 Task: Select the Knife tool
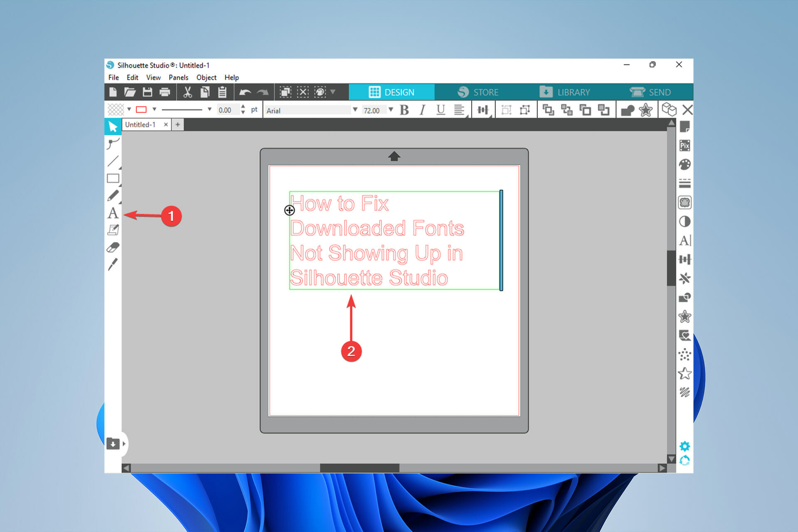[113, 264]
